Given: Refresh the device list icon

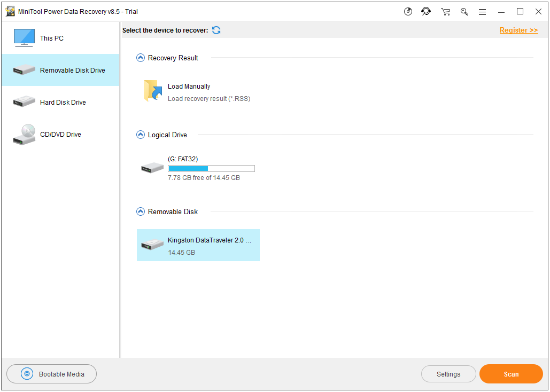Looking at the screenshot, I should 216,30.
